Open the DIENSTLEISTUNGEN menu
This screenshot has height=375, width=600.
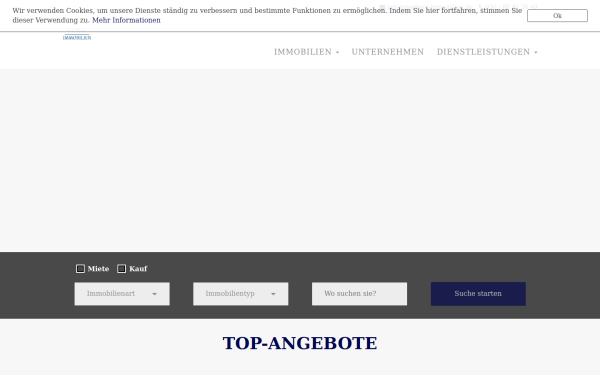point(487,52)
